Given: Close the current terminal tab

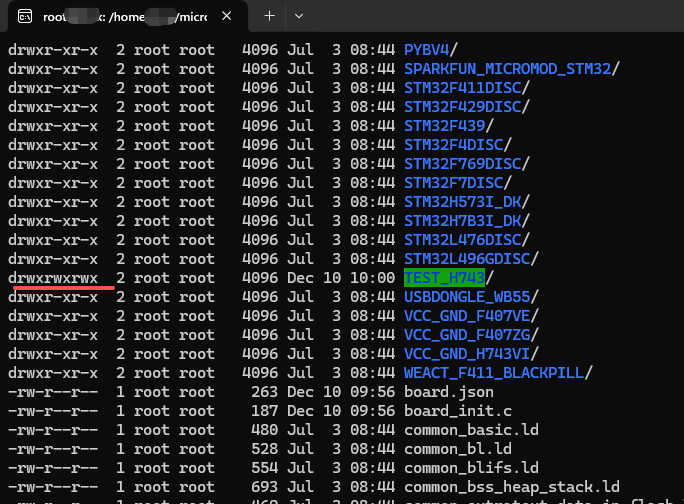Looking at the screenshot, I should [x=226, y=16].
